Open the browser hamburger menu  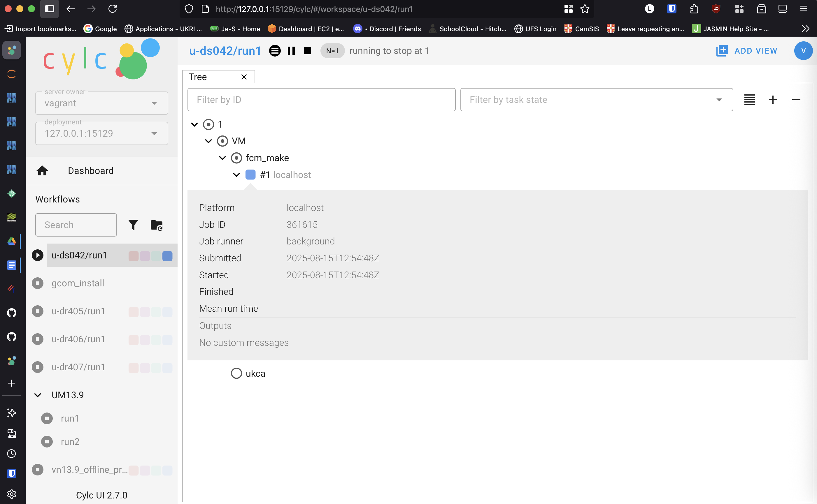click(803, 9)
